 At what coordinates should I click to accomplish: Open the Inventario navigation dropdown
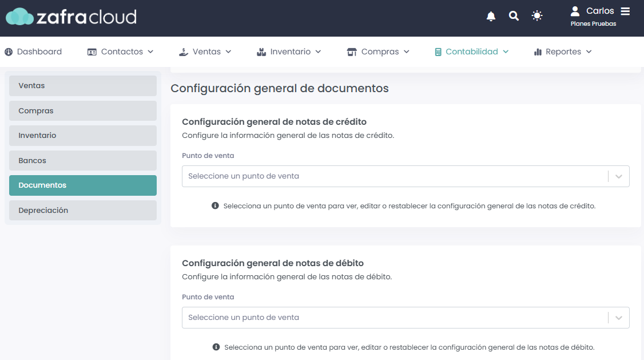(289, 52)
